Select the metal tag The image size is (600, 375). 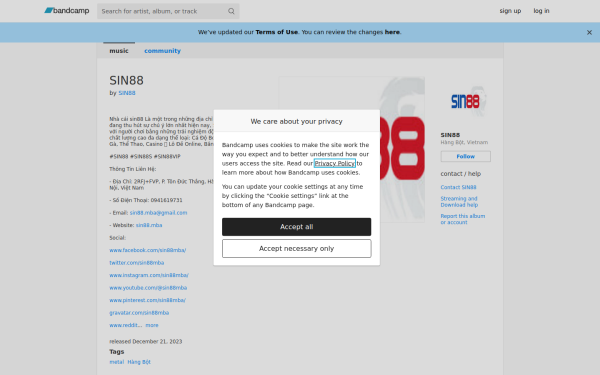click(x=117, y=362)
